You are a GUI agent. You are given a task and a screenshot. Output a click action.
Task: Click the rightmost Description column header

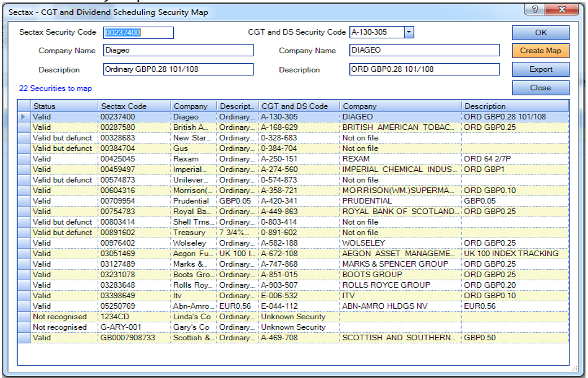[x=515, y=106]
